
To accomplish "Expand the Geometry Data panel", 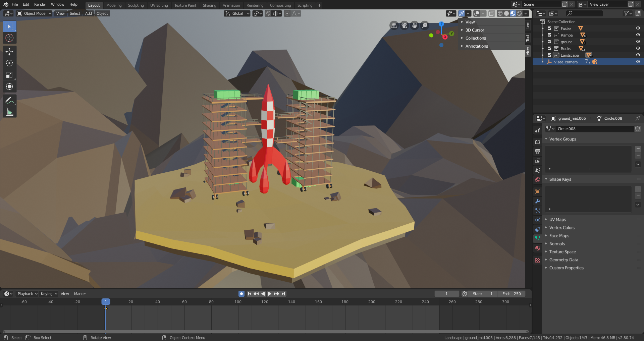I will [563, 260].
